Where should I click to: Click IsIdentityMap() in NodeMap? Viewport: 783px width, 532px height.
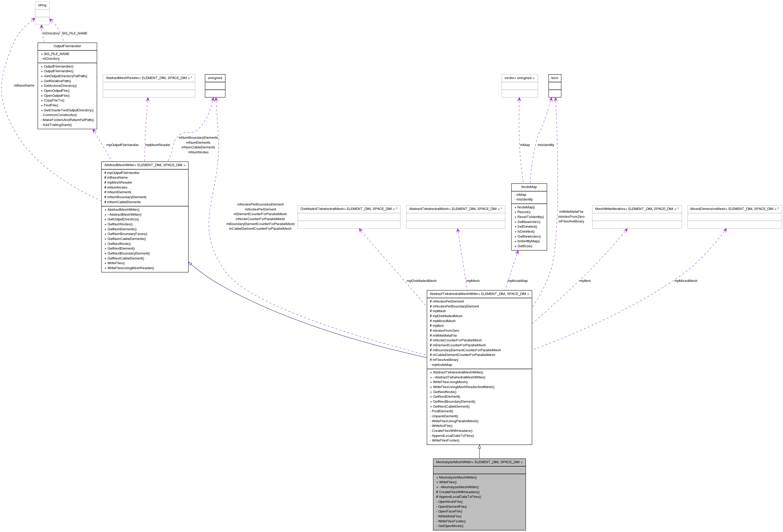click(527, 241)
